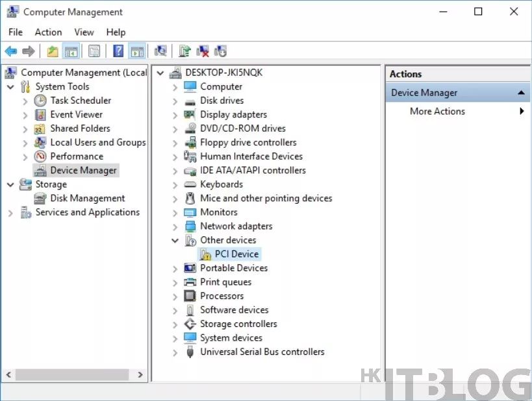This screenshot has width=532, height=401.
Task: Expand the Monitors category
Action: click(175, 213)
